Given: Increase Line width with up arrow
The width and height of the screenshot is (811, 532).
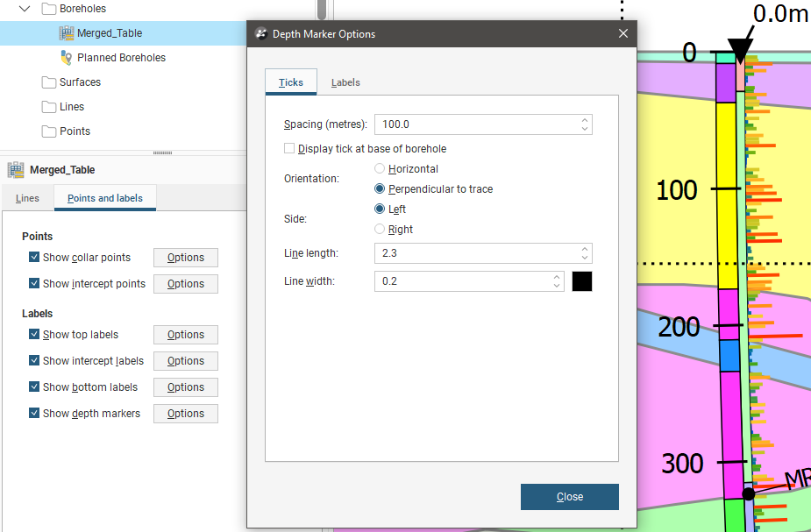Looking at the screenshot, I should tap(557, 277).
